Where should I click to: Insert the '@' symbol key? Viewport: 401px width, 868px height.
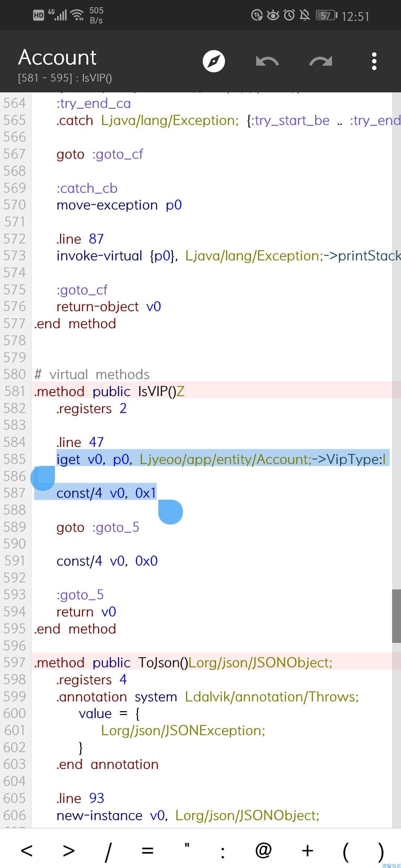coord(263,850)
